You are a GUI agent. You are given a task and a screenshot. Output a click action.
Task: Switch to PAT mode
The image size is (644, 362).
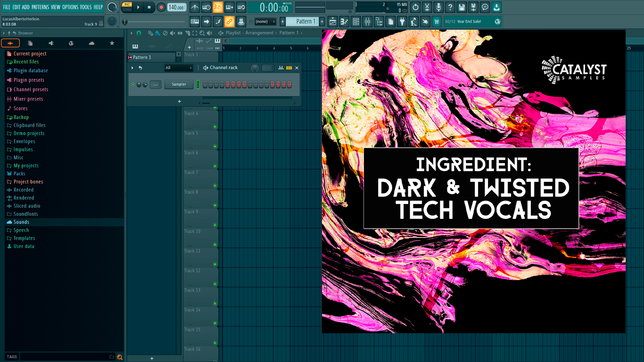pyautogui.click(x=127, y=4)
